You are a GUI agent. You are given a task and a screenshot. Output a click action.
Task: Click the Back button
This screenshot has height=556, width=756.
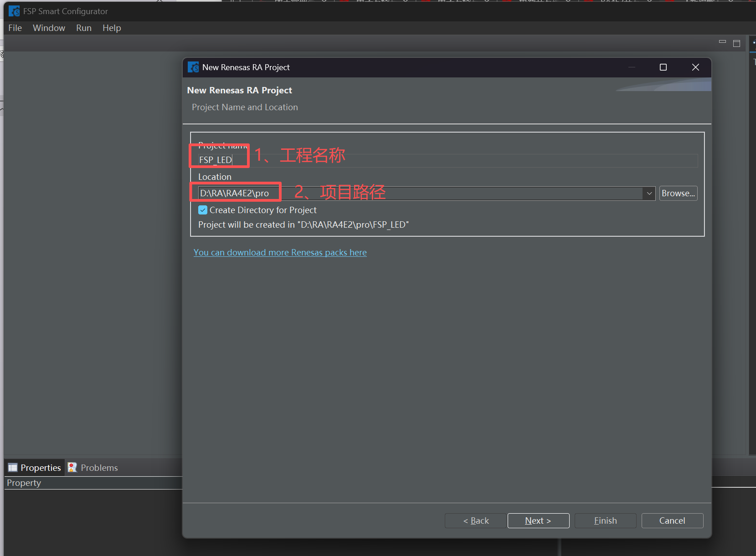tap(475, 520)
